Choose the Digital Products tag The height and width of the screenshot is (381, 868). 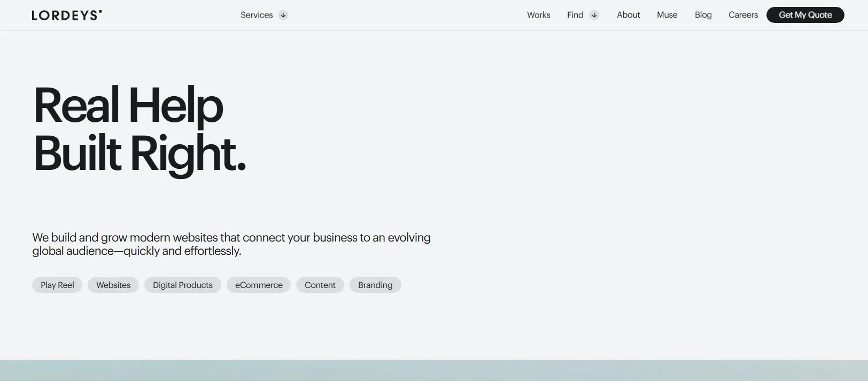click(x=183, y=285)
